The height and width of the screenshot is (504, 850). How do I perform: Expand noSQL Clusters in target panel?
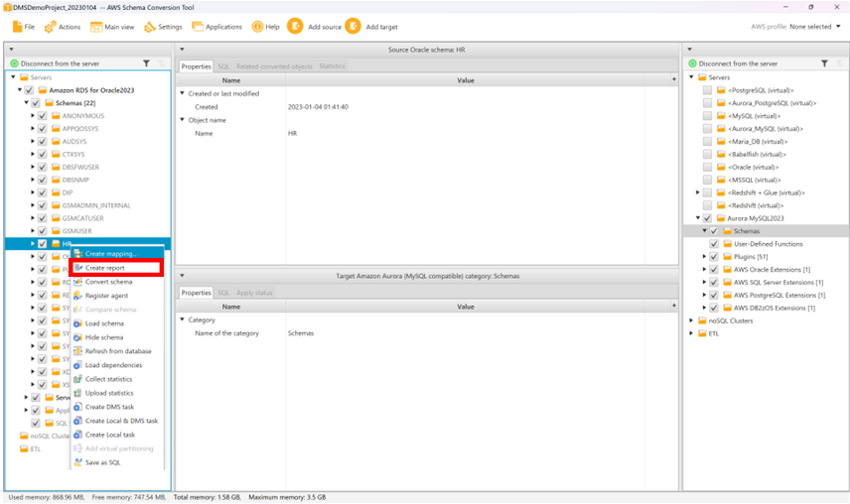(691, 320)
